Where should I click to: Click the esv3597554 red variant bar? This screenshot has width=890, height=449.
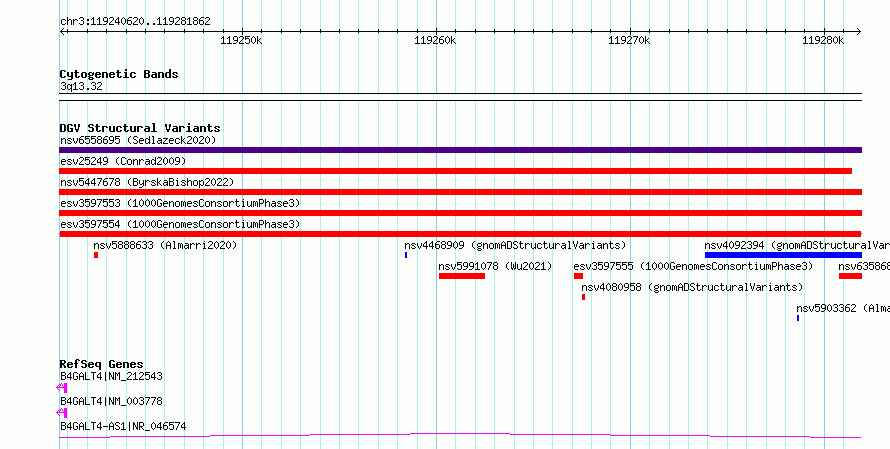pos(460,234)
